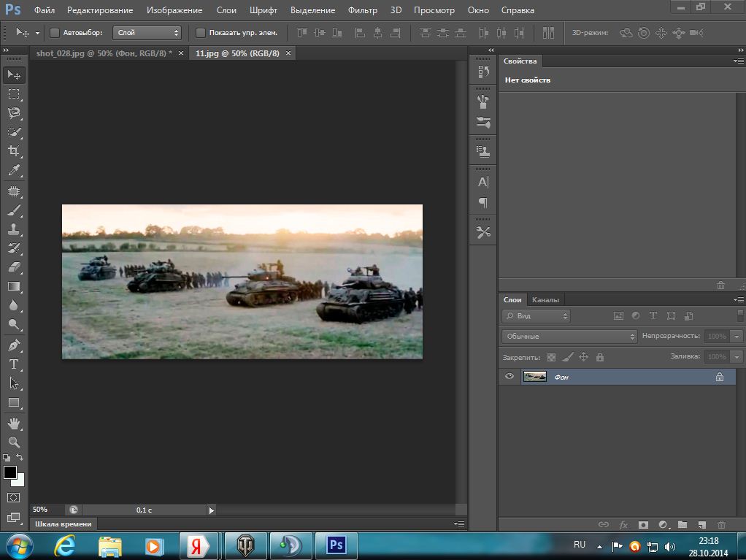Screen dimensions: 746x560
Task: Select the Rectangular Marquee tool
Action: (14, 94)
